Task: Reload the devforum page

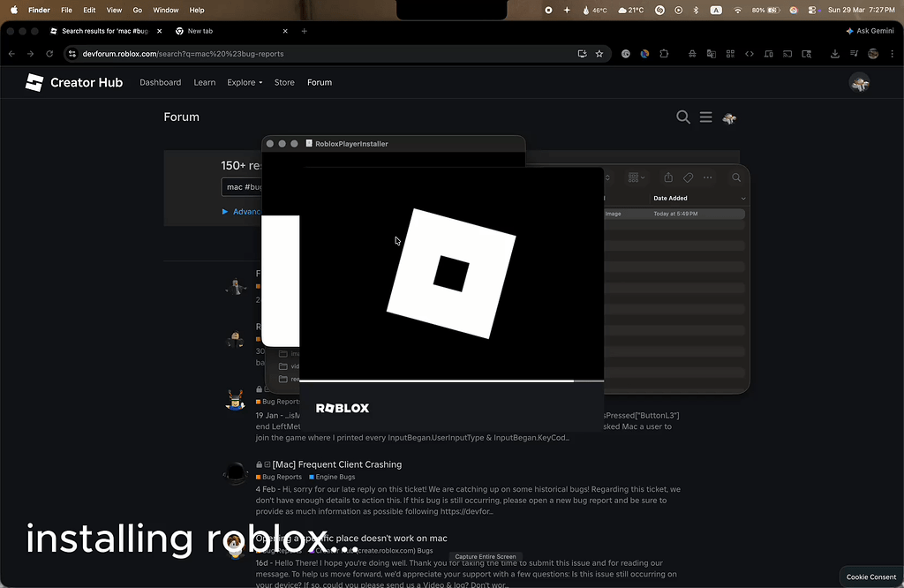Action: point(49,54)
